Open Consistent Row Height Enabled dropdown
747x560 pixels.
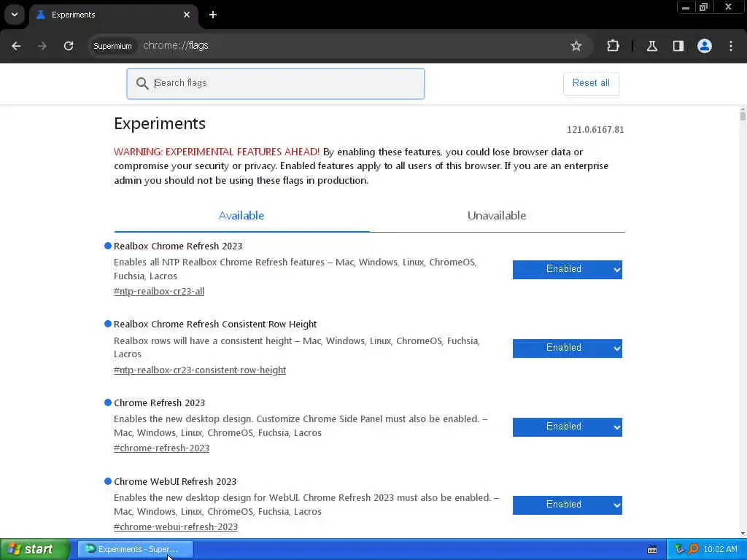(567, 348)
